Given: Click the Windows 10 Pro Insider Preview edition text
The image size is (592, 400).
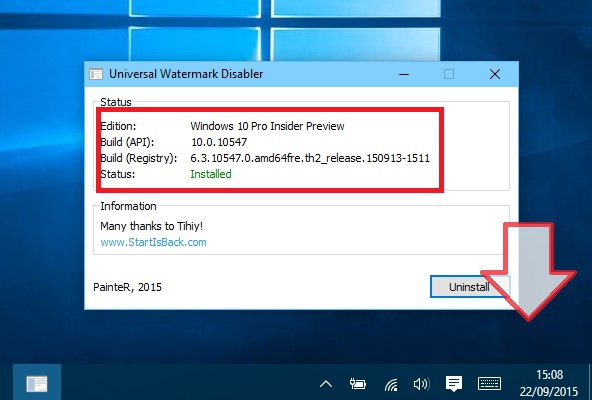Looking at the screenshot, I should tap(267, 126).
